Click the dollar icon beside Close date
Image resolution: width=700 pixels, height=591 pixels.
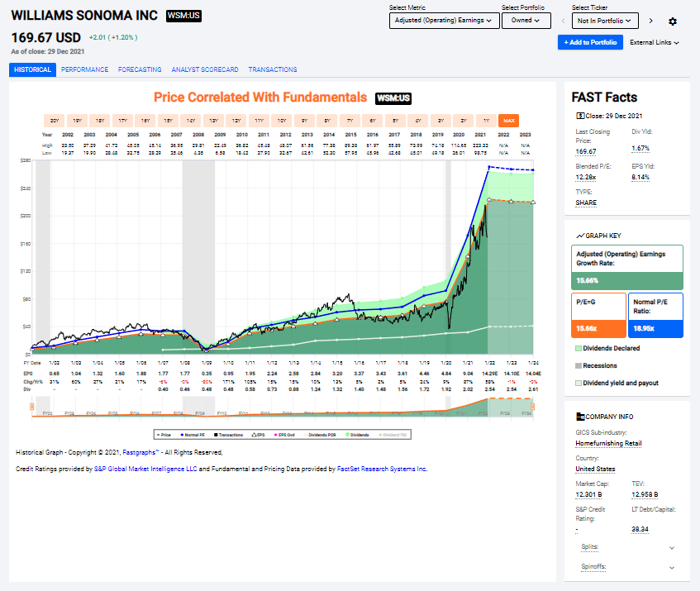tap(580, 116)
